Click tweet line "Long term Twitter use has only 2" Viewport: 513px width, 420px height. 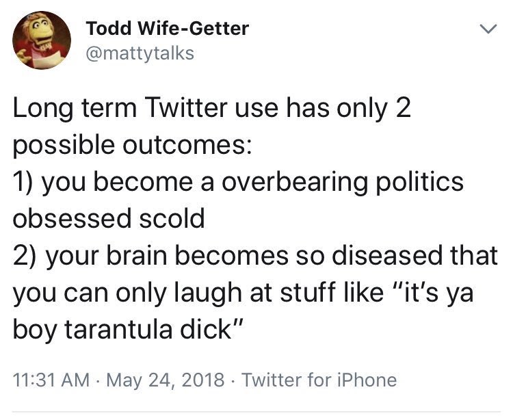click(x=212, y=109)
